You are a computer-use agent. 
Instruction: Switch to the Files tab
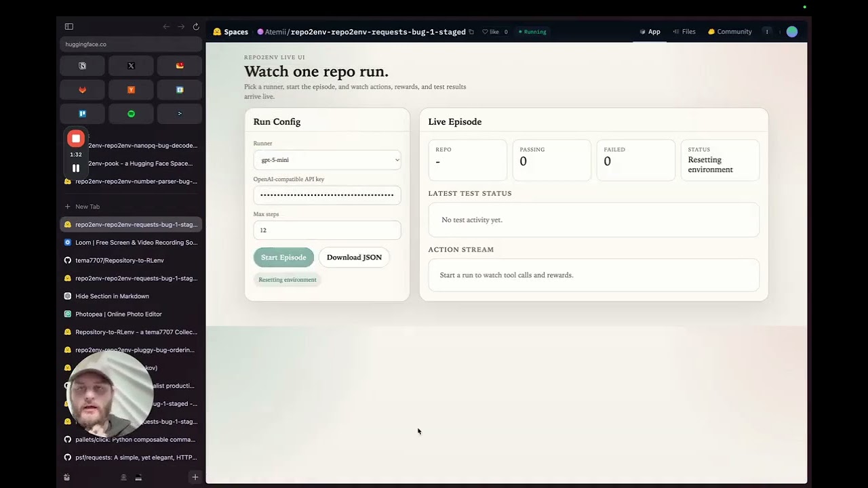(684, 32)
